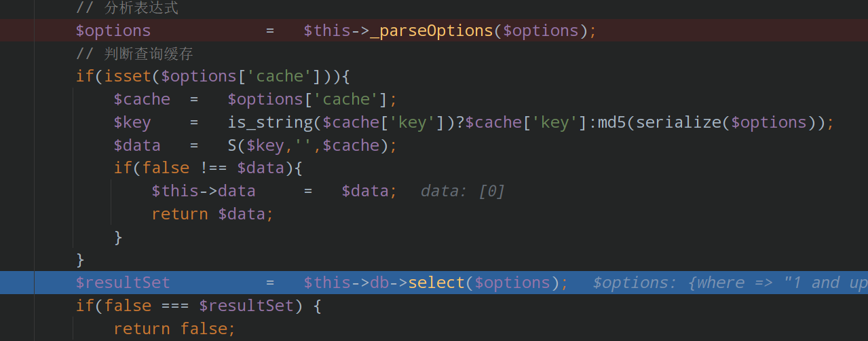The width and height of the screenshot is (868, 341).
Task: Click the select method on highlighted line
Action: point(436,283)
